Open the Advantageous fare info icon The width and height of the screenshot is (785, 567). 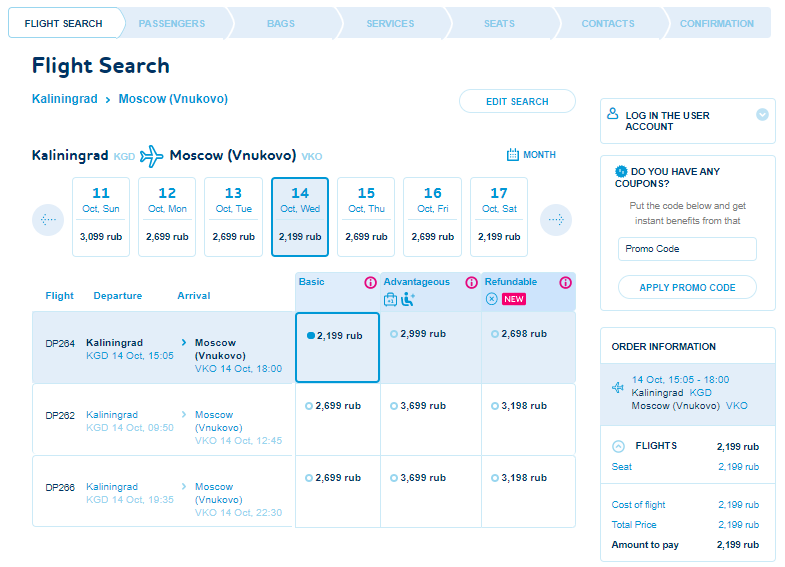471,283
